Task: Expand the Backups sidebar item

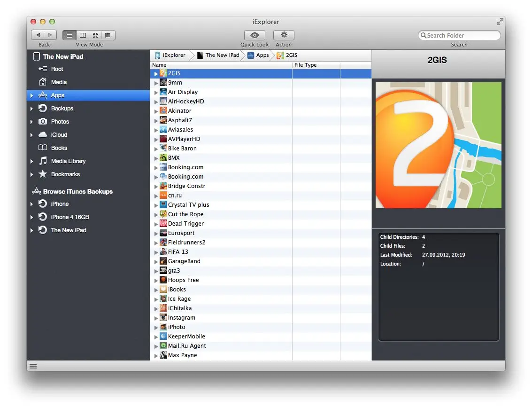Action: click(31, 109)
